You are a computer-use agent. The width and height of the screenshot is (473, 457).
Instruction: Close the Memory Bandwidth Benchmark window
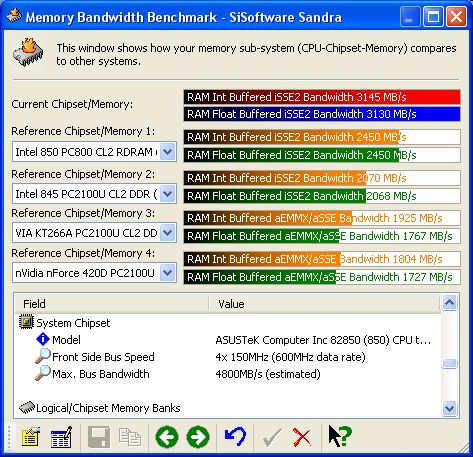[x=456, y=17]
